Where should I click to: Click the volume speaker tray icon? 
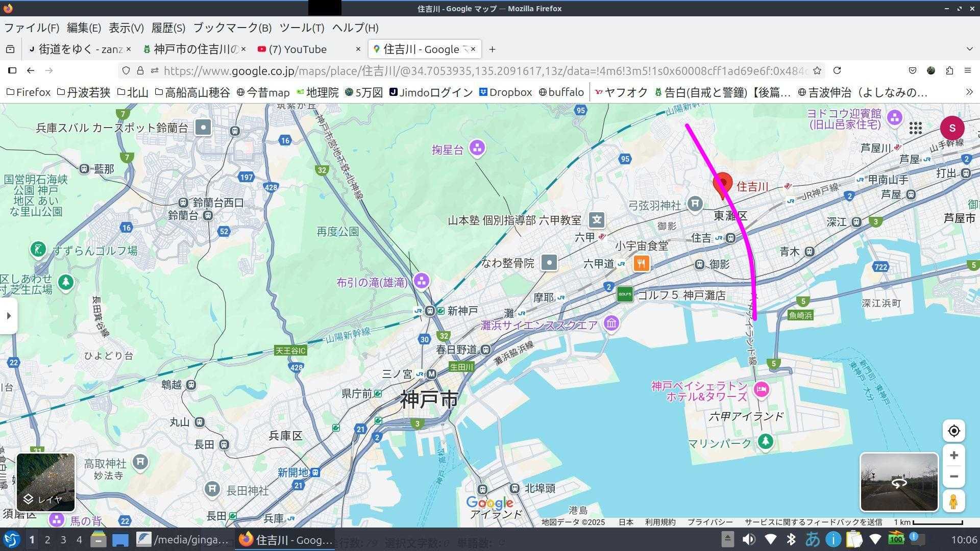pos(749,539)
